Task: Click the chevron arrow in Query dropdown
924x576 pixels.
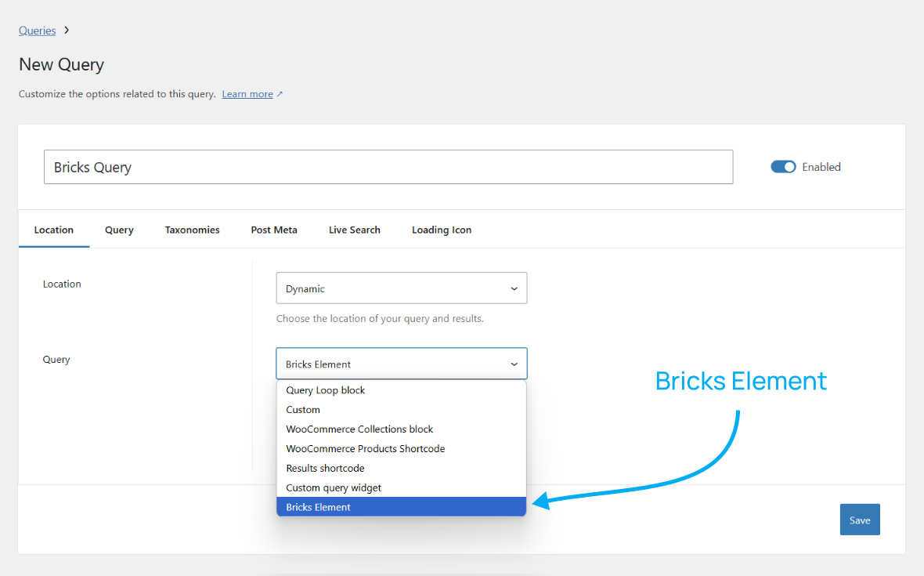Action: (x=514, y=364)
